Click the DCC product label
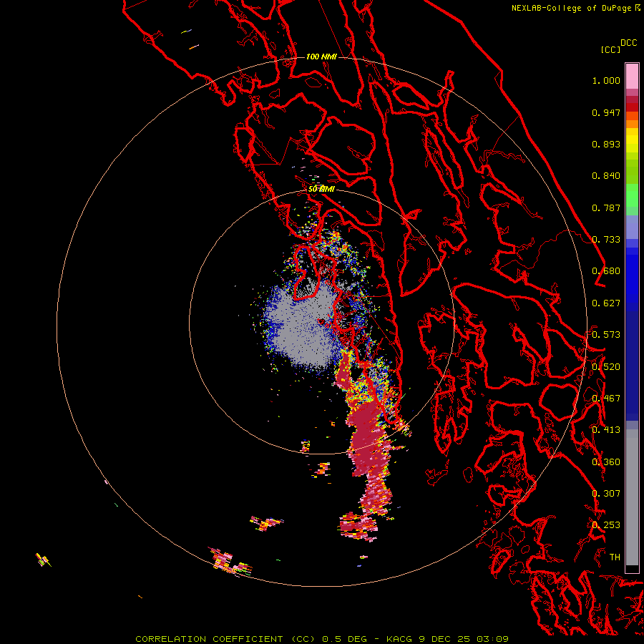This screenshot has width=644, height=644. point(628,43)
